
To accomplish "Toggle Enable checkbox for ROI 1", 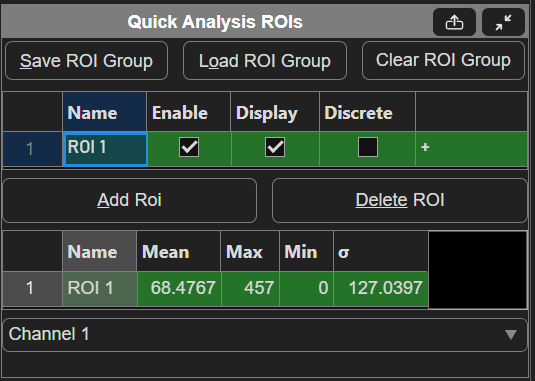I will pos(189,147).
